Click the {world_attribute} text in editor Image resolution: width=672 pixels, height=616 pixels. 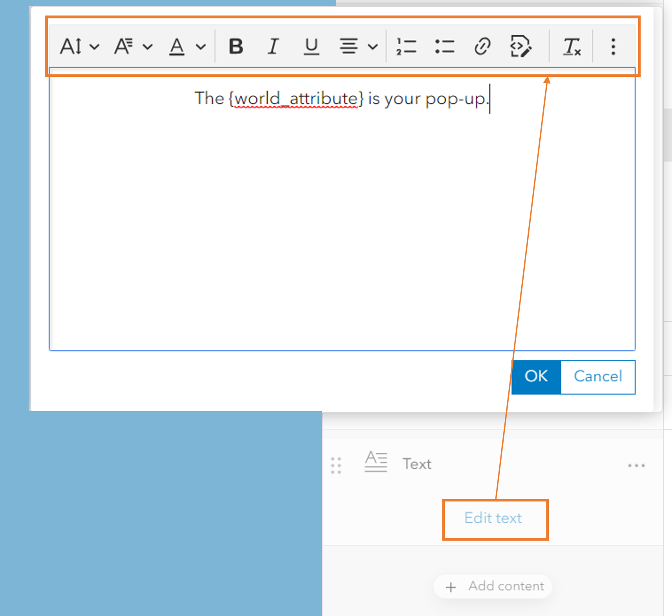[296, 98]
